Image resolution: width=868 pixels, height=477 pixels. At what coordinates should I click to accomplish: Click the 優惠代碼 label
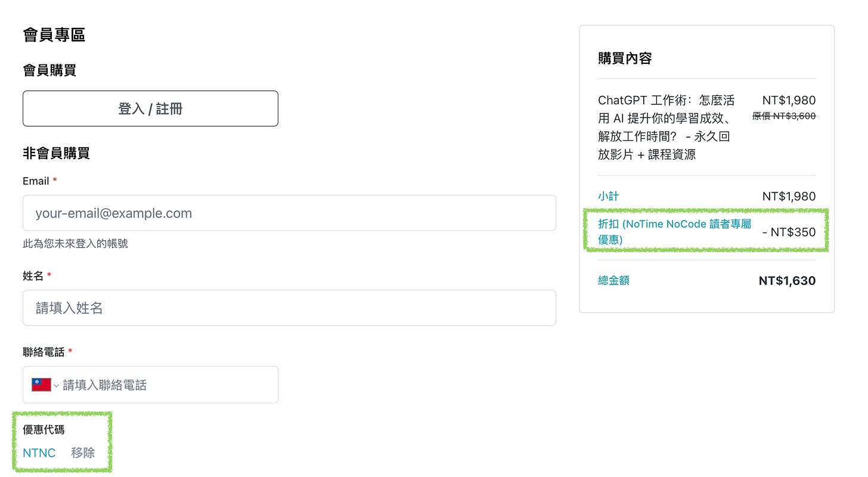pos(43,429)
